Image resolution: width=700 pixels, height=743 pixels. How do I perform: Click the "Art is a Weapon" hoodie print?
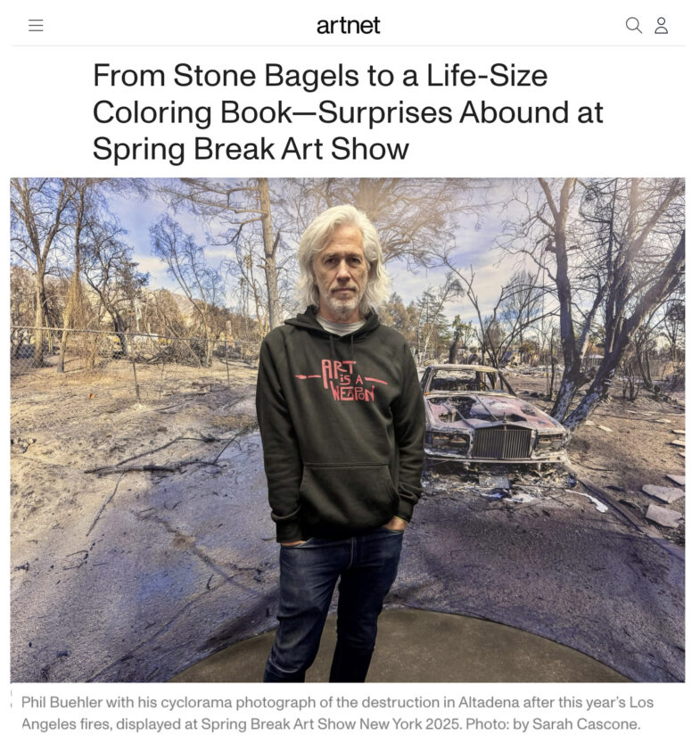point(342,381)
